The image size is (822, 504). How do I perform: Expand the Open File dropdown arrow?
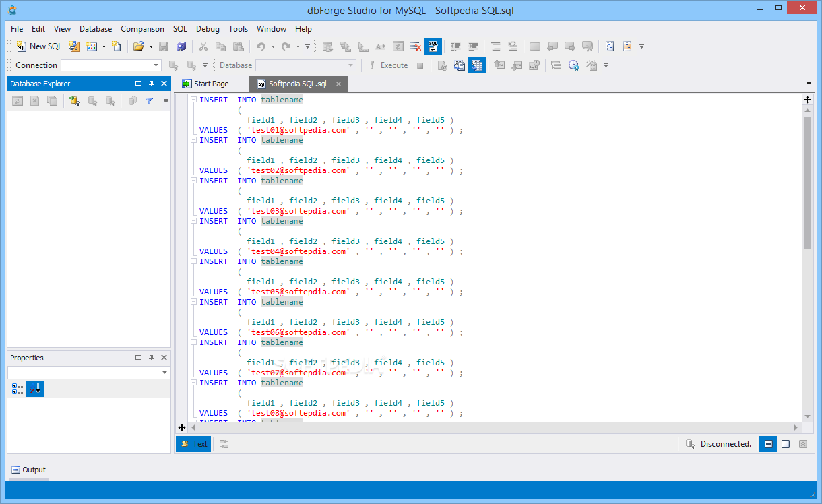click(151, 46)
